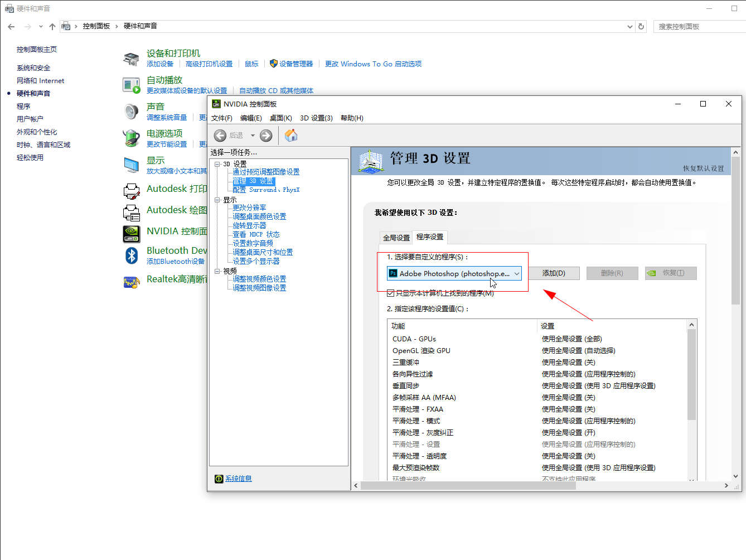Click the System Information icon
The height and width of the screenshot is (560, 746).
point(219,479)
